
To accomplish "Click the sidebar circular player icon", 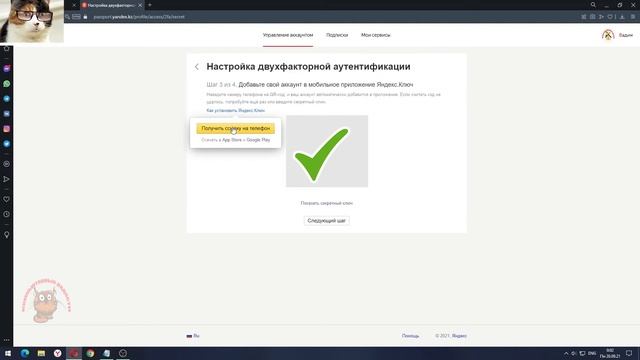I will tap(7, 164).
